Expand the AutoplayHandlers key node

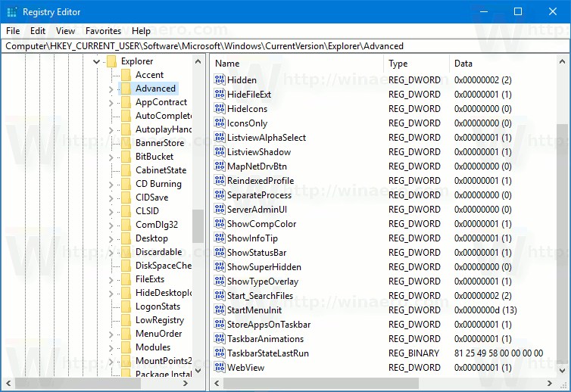coord(111,130)
